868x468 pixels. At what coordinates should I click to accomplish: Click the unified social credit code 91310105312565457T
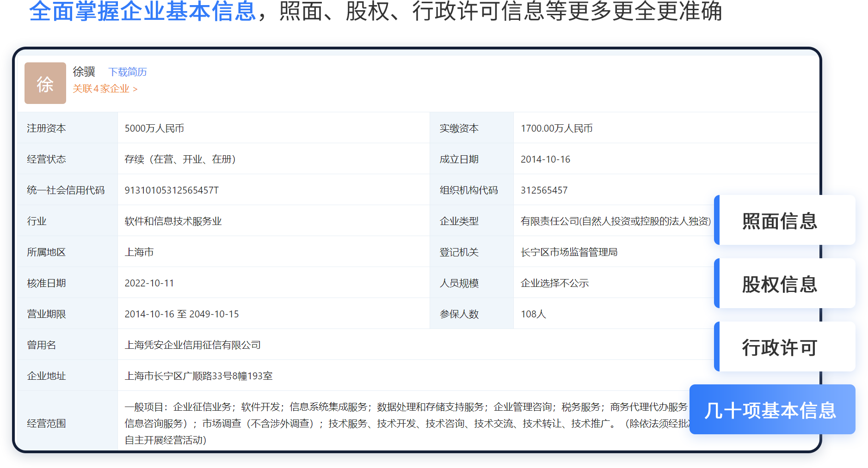(x=172, y=190)
